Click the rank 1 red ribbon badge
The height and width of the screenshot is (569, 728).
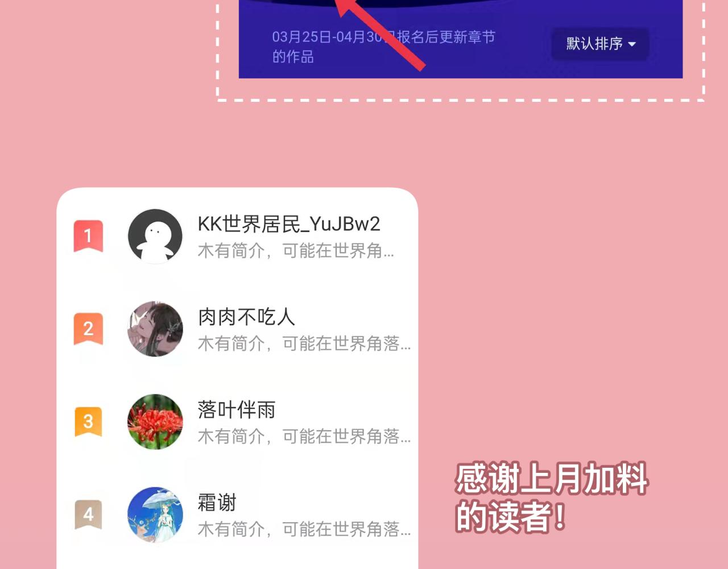88,236
